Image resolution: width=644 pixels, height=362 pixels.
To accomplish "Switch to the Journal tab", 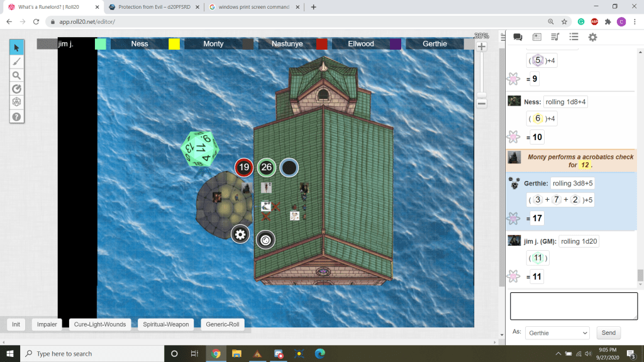I will [x=536, y=37].
